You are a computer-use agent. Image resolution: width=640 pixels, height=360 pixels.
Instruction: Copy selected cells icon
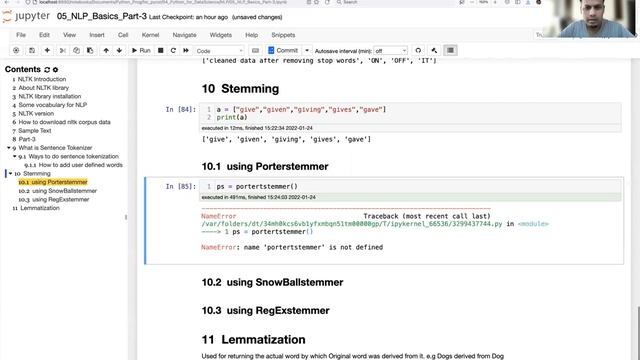pos(76,50)
